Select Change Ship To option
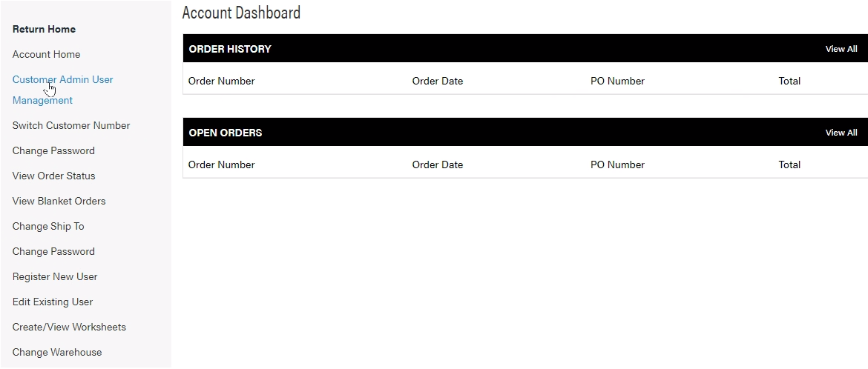This screenshot has width=868, height=369. (x=48, y=226)
